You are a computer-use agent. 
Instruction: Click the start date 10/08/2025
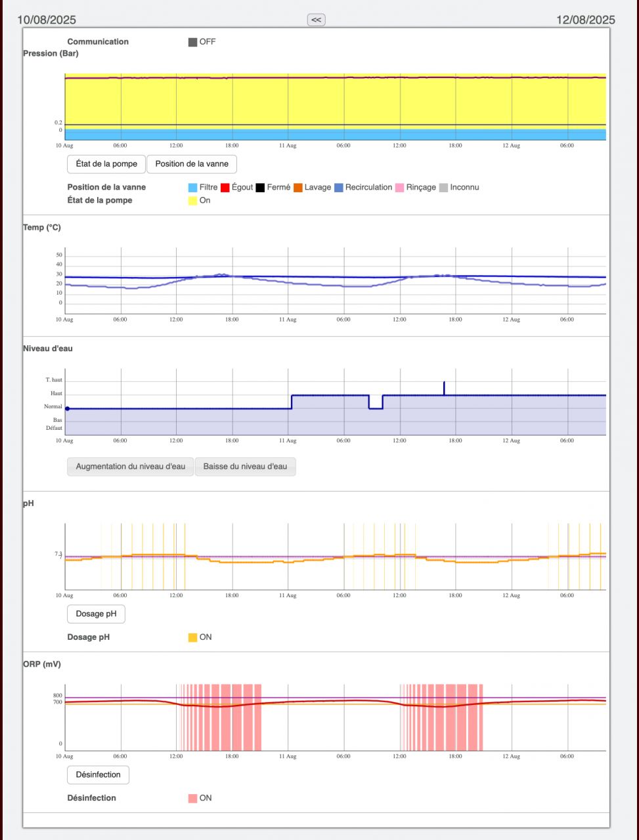[x=47, y=20]
